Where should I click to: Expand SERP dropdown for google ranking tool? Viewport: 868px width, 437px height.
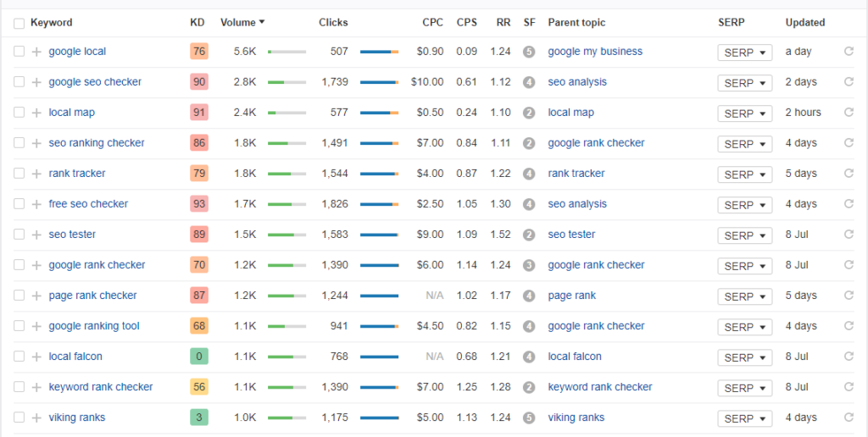744,327
